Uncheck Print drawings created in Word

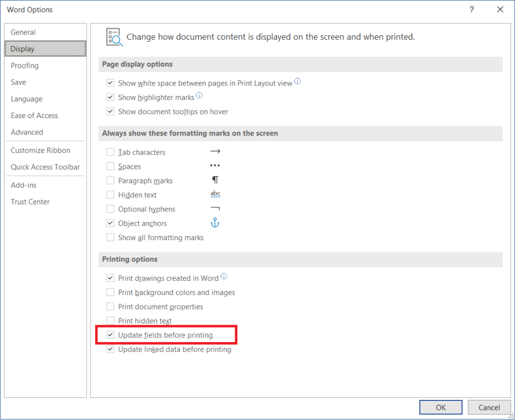tap(110, 278)
